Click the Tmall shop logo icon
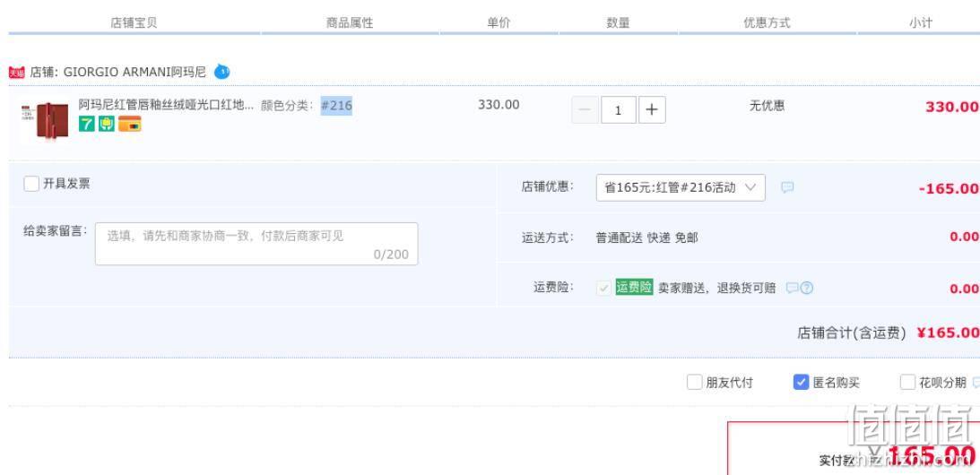980x475 pixels. click(16, 73)
